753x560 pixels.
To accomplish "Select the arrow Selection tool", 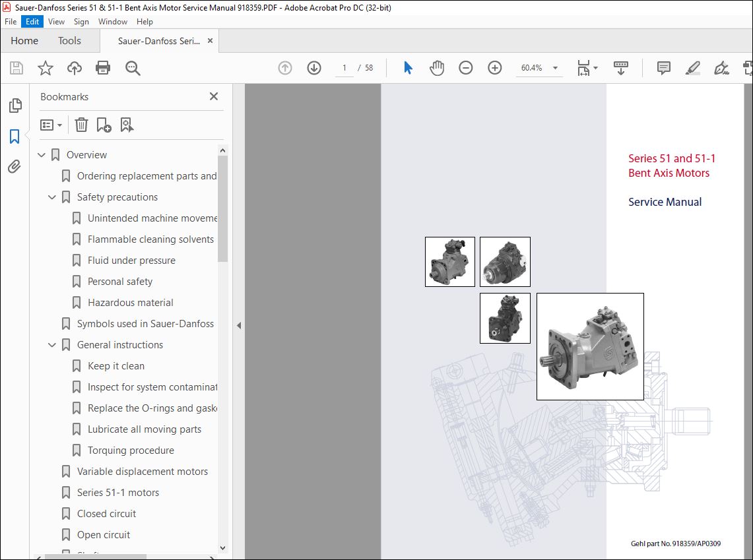I will pos(408,68).
